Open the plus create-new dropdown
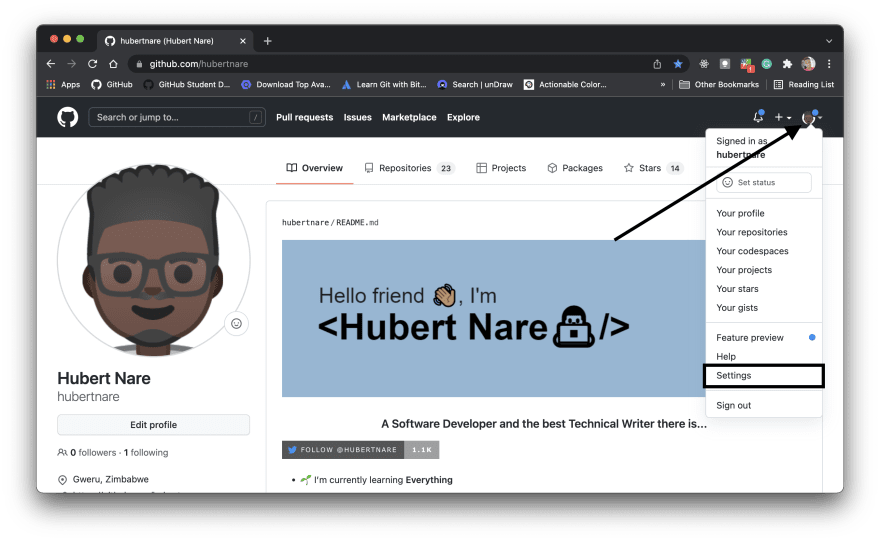 pyautogui.click(x=782, y=117)
